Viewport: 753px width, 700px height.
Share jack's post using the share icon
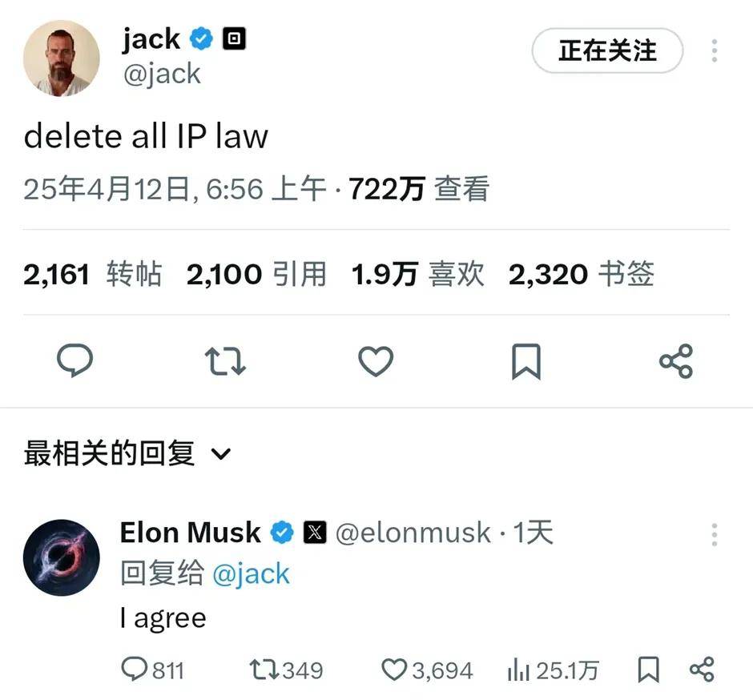click(x=676, y=361)
